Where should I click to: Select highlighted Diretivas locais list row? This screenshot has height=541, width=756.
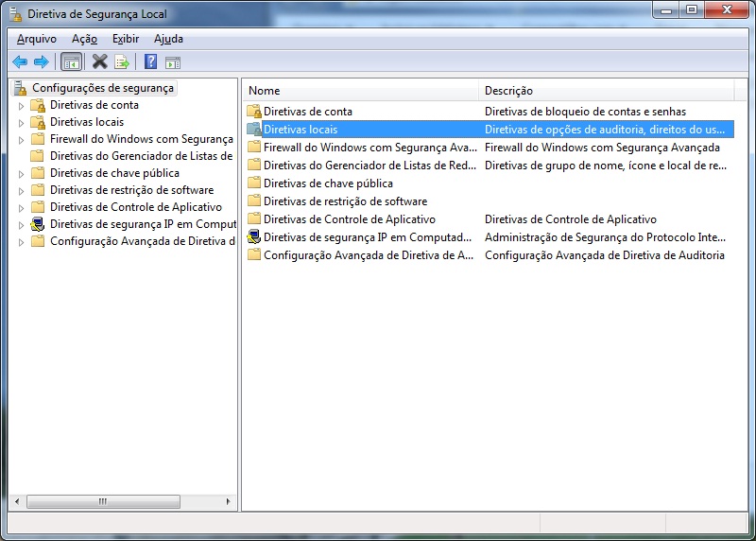click(x=490, y=130)
